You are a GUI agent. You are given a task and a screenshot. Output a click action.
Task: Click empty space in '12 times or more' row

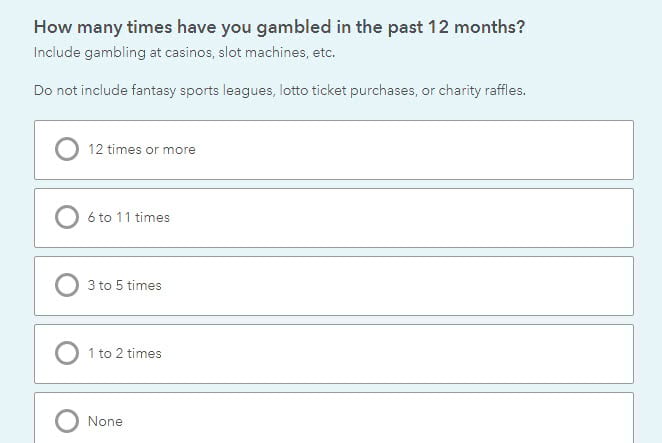(x=420, y=150)
